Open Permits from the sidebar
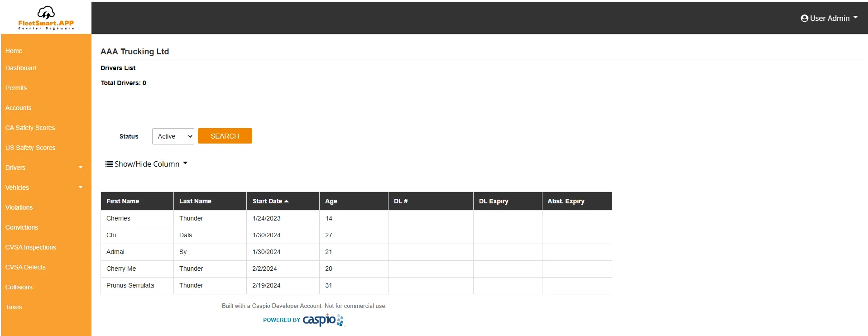The height and width of the screenshot is (336, 868). tap(16, 88)
